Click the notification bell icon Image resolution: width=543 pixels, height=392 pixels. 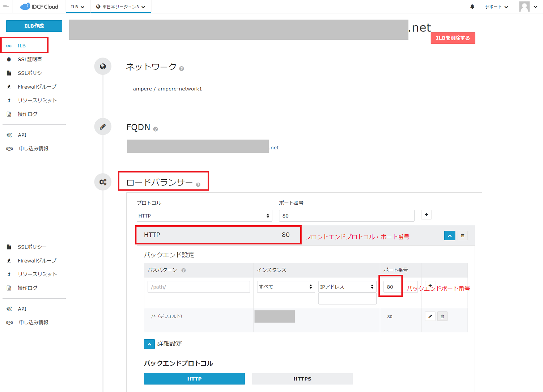(x=472, y=7)
